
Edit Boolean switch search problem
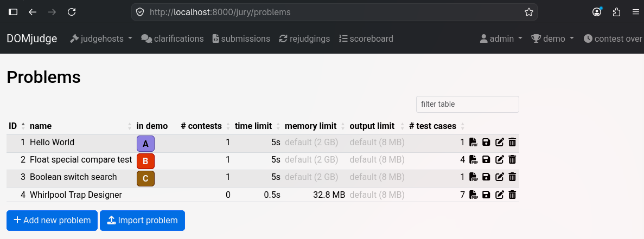click(500, 177)
